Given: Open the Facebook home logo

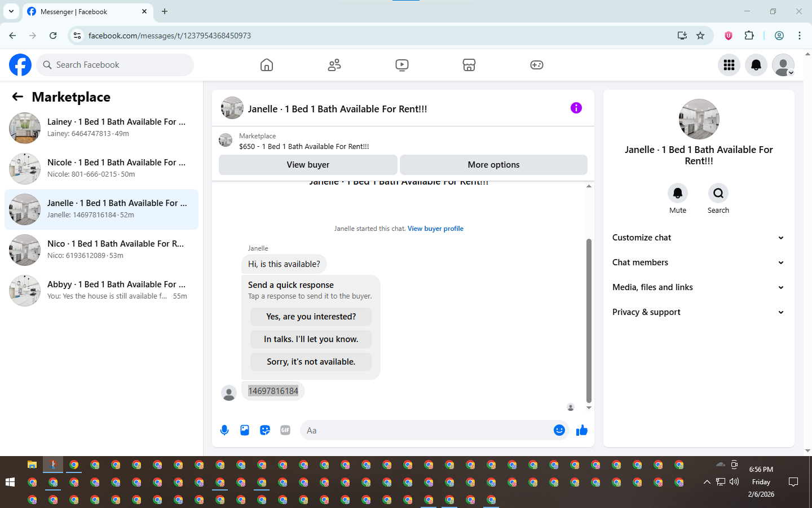Looking at the screenshot, I should (20, 65).
